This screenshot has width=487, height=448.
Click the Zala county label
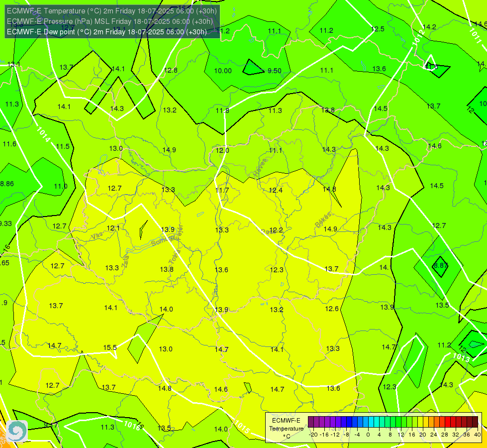tap(125, 260)
